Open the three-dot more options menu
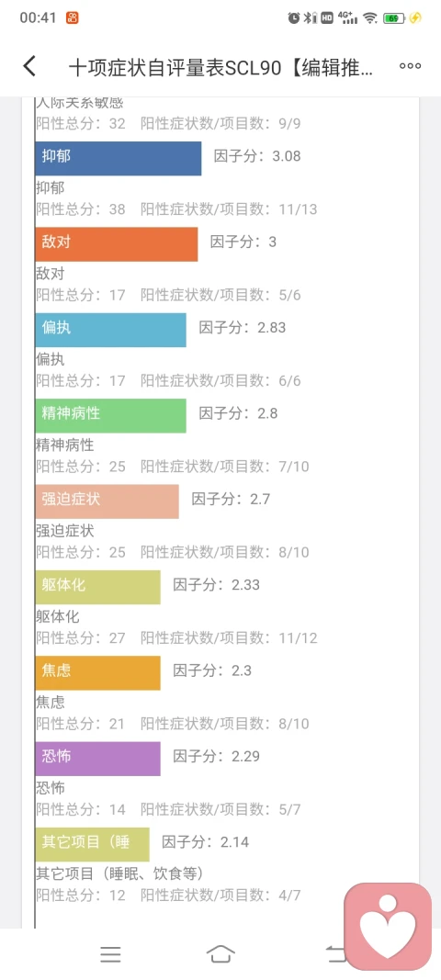The height and width of the screenshot is (980, 441). coord(410,66)
